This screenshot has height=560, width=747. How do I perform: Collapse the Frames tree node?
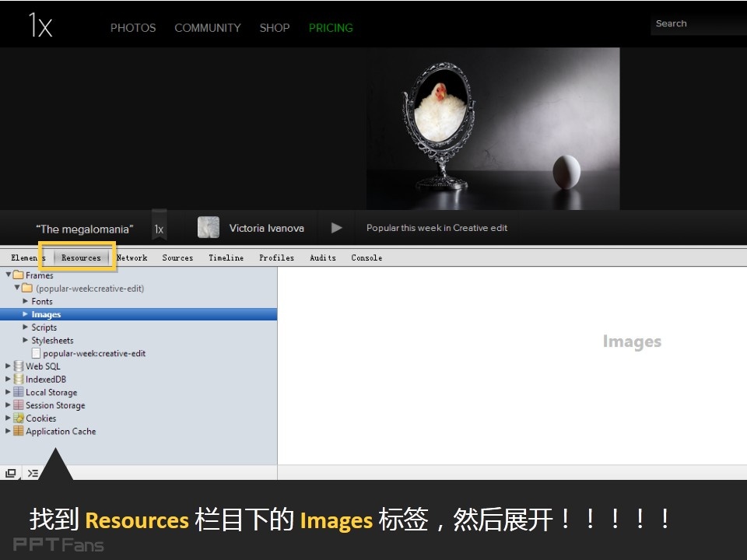[x=9, y=275]
